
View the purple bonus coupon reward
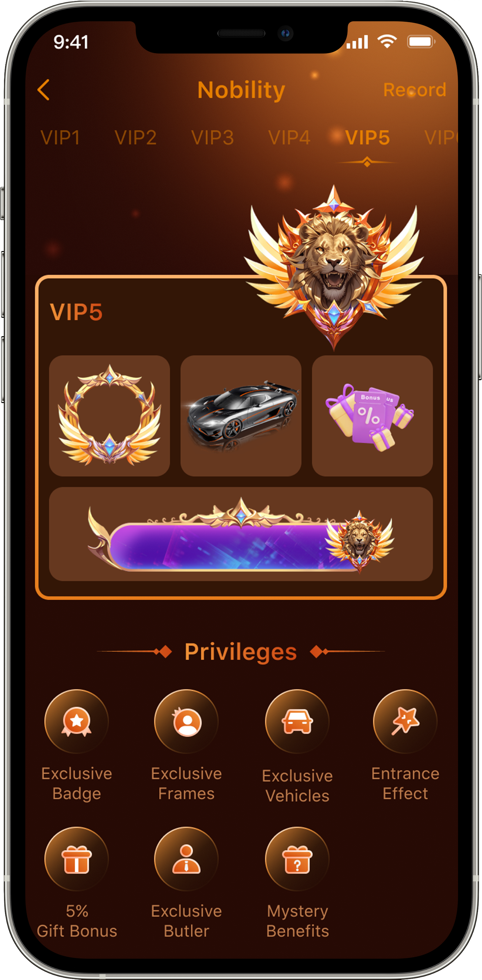(372, 415)
